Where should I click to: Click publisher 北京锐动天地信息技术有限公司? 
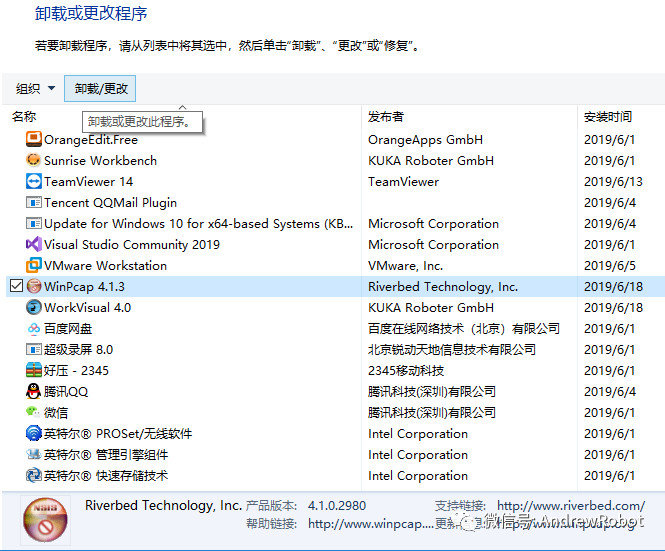tap(452, 350)
